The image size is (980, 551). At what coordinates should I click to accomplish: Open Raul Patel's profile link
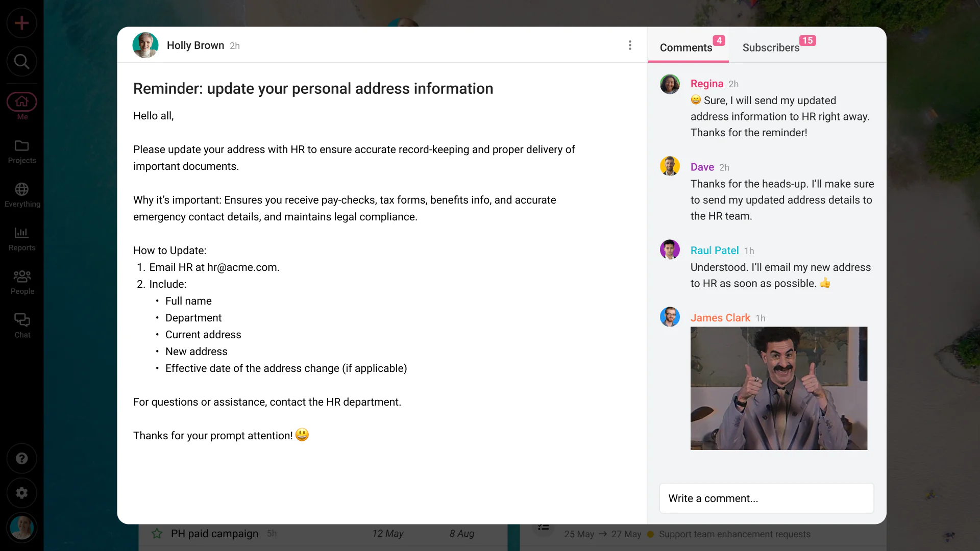714,251
